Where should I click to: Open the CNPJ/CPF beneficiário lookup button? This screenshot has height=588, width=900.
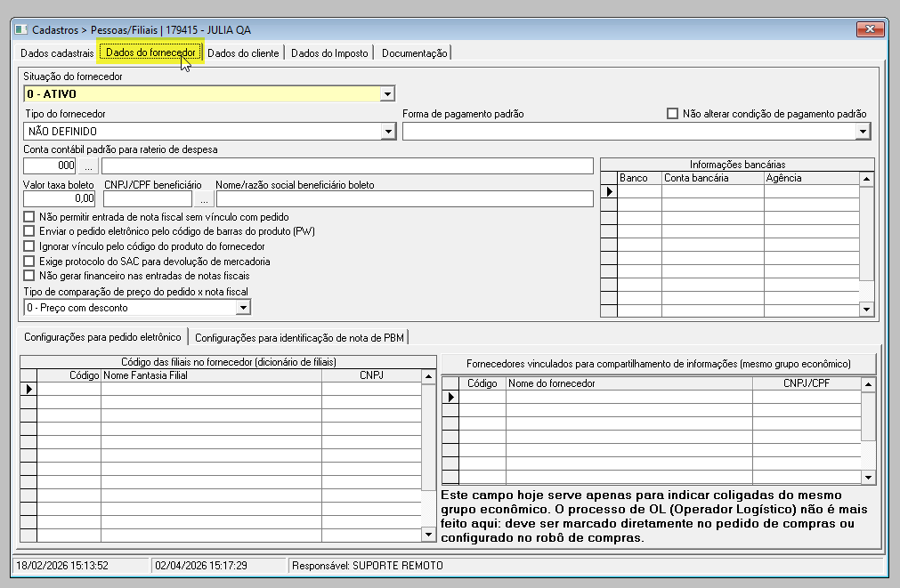pos(204,198)
